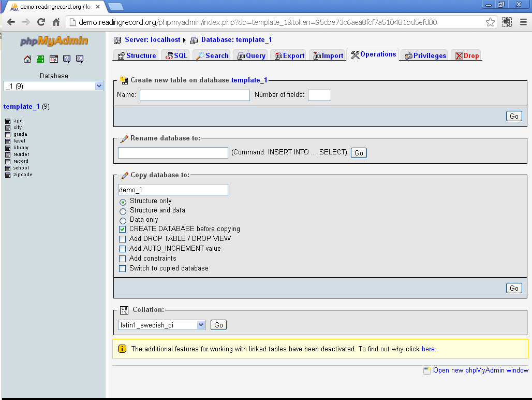
Task: Check the Add constraints box
Action: (x=123, y=259)
